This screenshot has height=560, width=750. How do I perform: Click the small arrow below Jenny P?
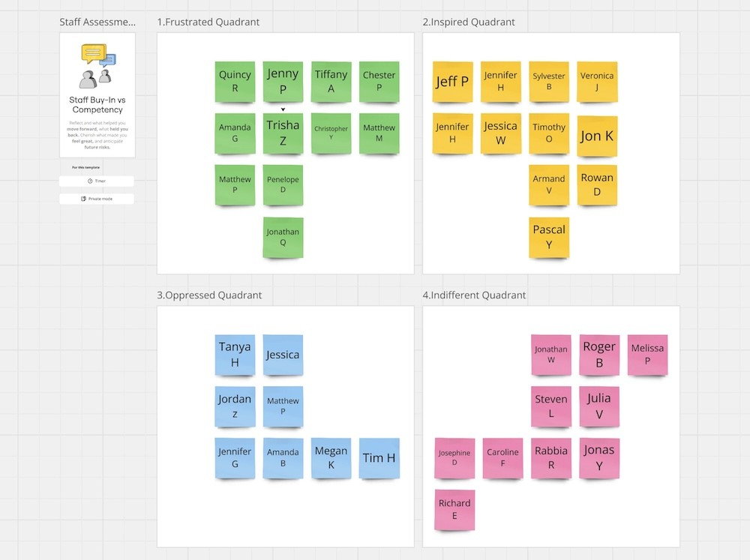pyautogui.click(x=283, y=109)
